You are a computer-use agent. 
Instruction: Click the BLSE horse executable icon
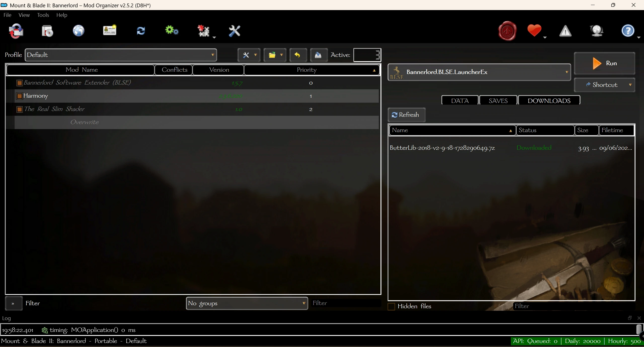(x=397, y=72)
